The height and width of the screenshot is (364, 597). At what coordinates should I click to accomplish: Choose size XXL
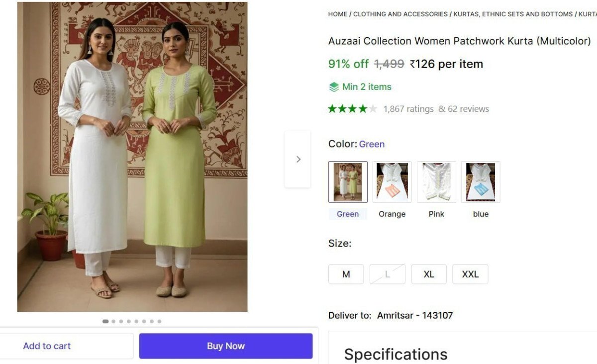tap(470, 274)
